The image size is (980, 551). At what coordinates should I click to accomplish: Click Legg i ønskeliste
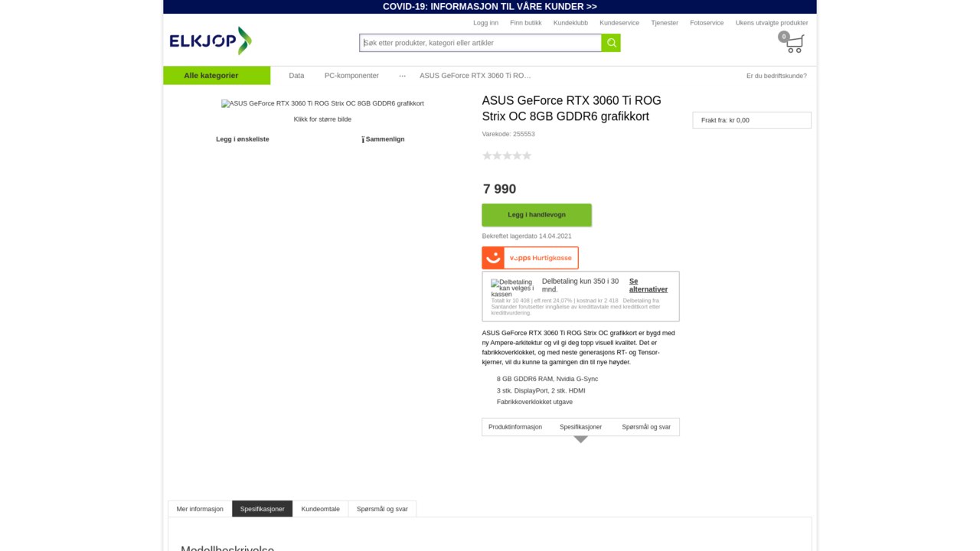coord(243,139)
